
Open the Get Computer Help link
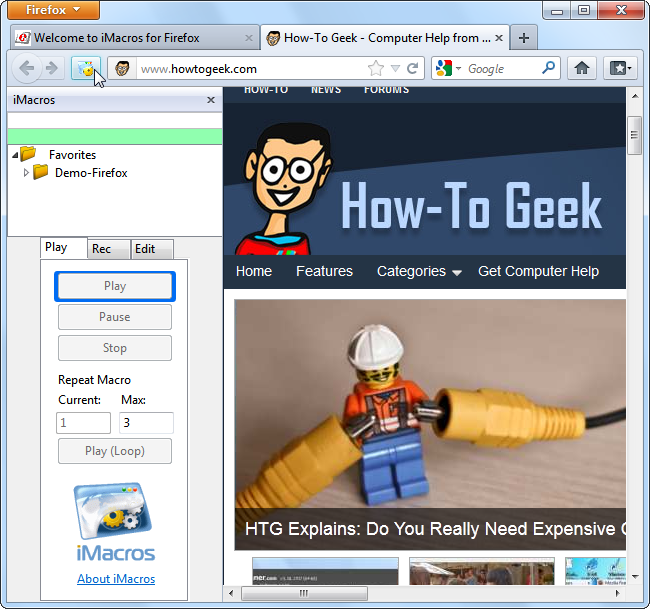[x=538, y=271]
